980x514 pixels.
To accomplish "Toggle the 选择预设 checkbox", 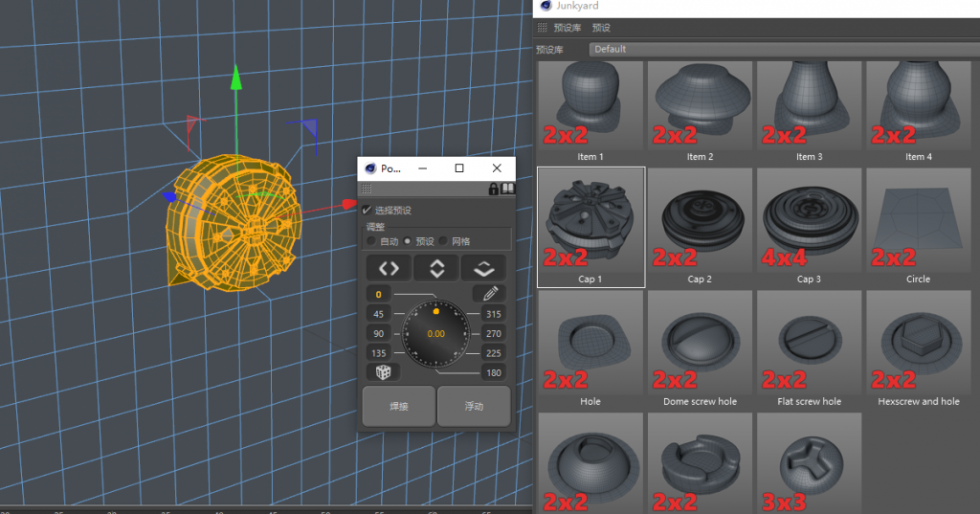I will (367, 211).
